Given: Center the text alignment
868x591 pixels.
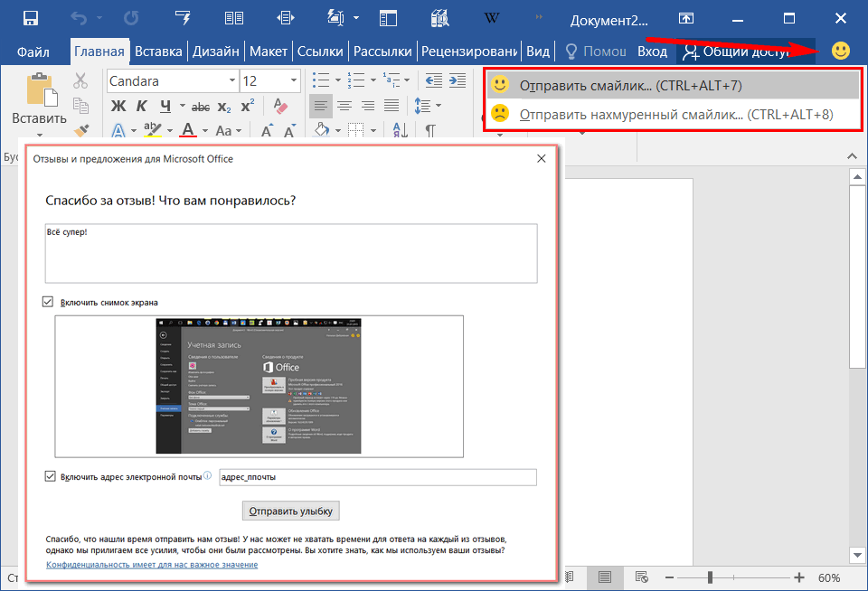Looking at the screenshot, I should 344,105.
